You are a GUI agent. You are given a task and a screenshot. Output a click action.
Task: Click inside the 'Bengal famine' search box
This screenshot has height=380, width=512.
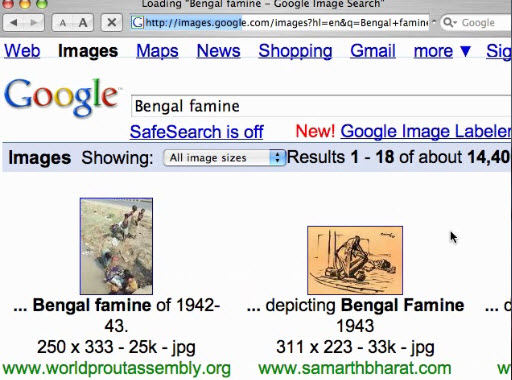[321, 106]
